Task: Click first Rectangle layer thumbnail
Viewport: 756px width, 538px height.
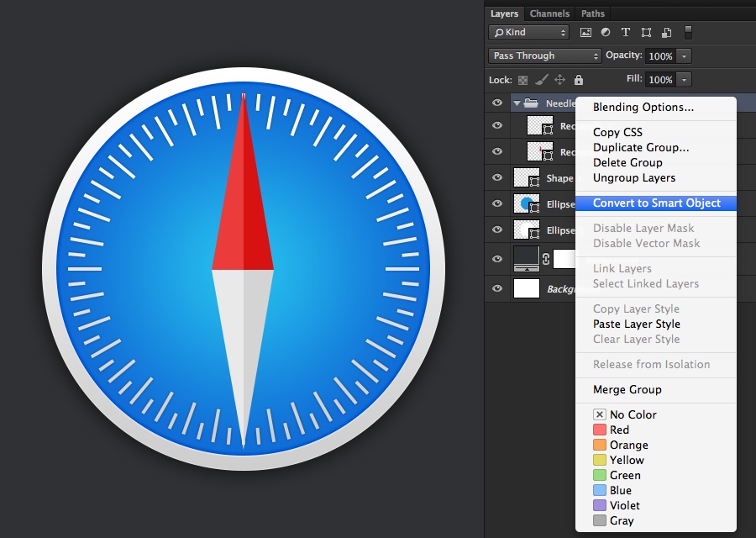Action: pos(540,125)
